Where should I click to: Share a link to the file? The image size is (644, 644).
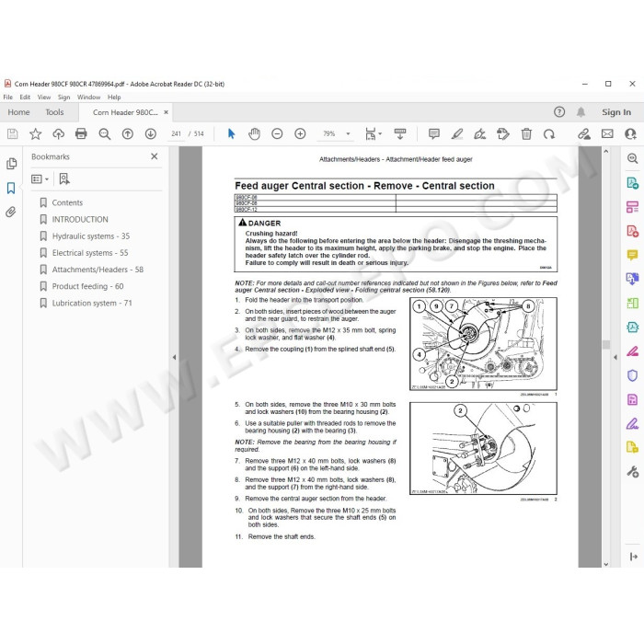(583, 133)
